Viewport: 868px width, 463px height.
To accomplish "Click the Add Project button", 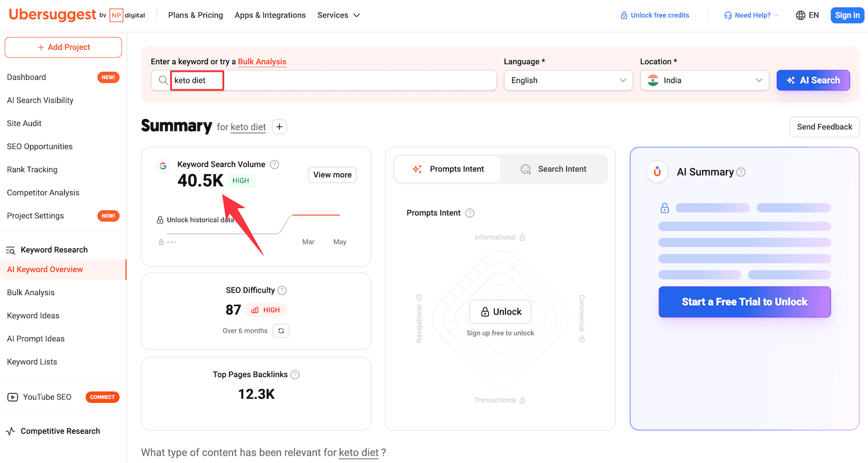I will click(63, 47).
